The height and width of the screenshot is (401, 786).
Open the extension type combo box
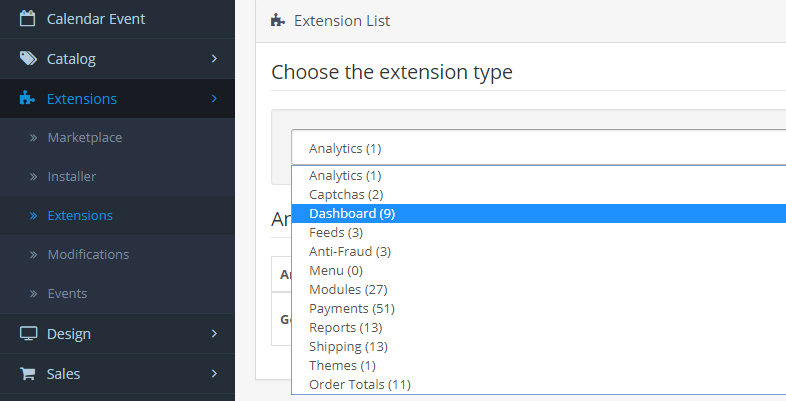538,148
